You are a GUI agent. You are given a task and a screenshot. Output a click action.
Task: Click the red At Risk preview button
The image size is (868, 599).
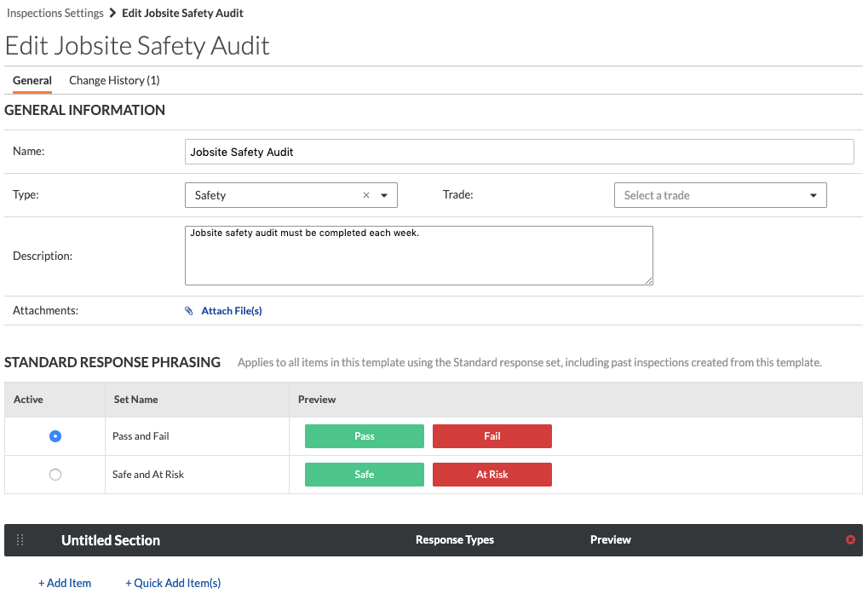pyautogui.click(x=492, y=475)
